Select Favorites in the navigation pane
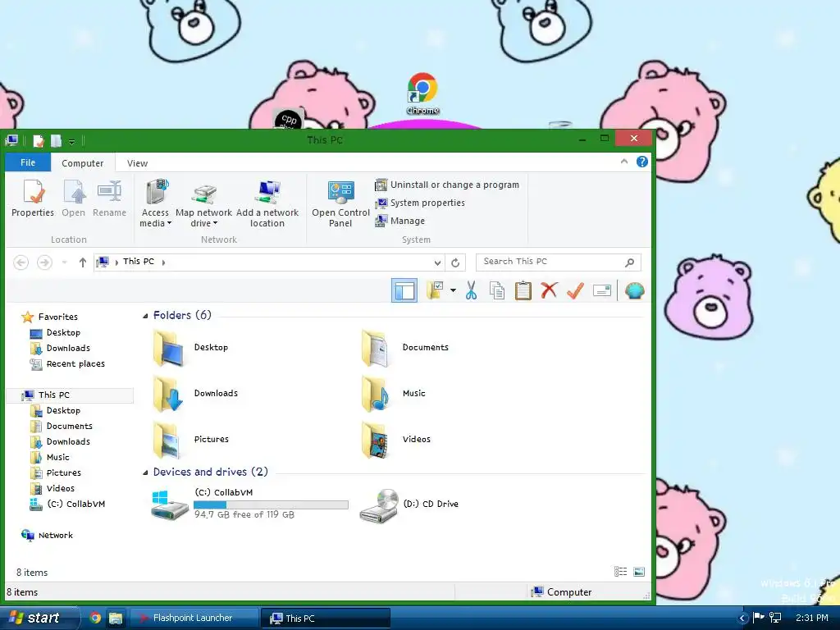This screenshot has width=840, height=630. pyautogui.click(x=49, y=317)
